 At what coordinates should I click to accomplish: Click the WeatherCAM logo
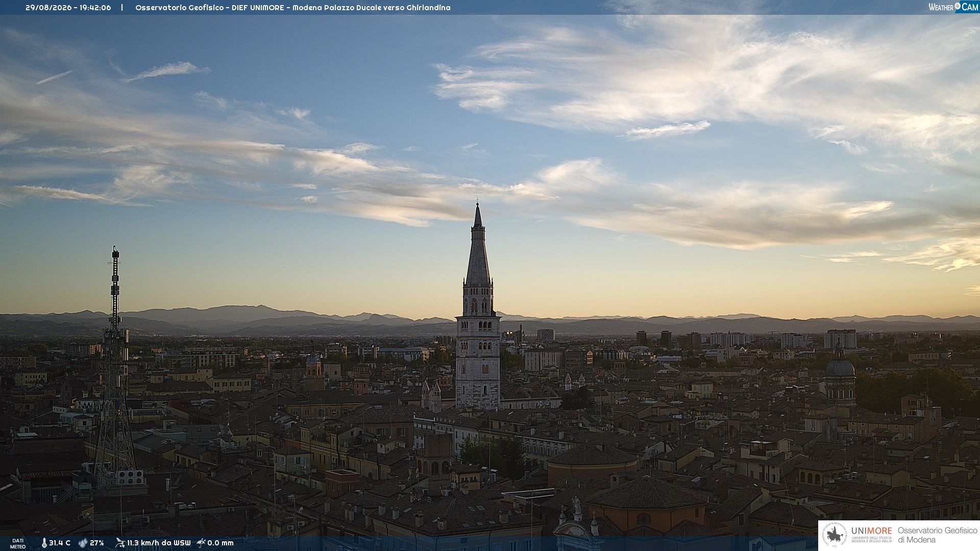coord(953,7)
